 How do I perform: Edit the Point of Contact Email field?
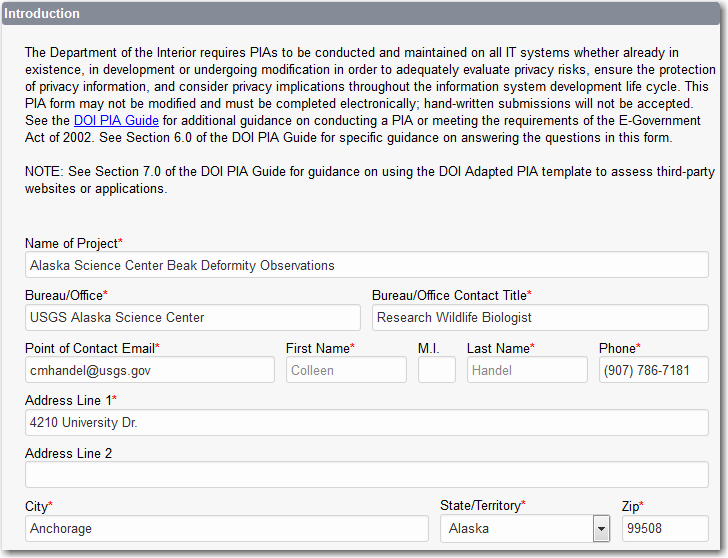coord(150,370)
